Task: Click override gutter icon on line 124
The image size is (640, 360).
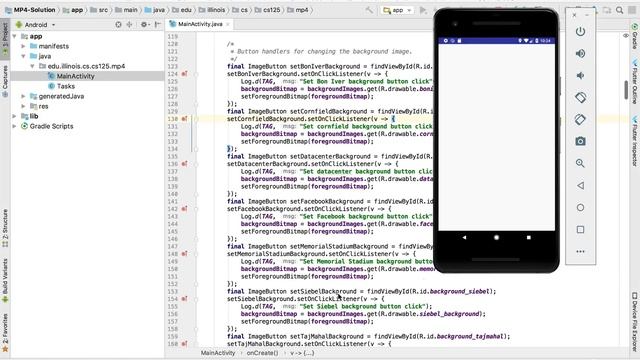Action: (x=184, y=74)
